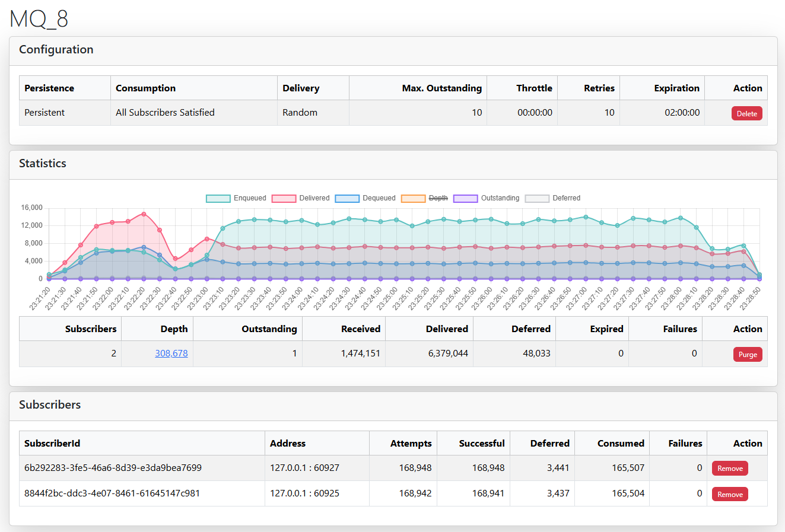Click the SubscriberId column header

[142, 443]
